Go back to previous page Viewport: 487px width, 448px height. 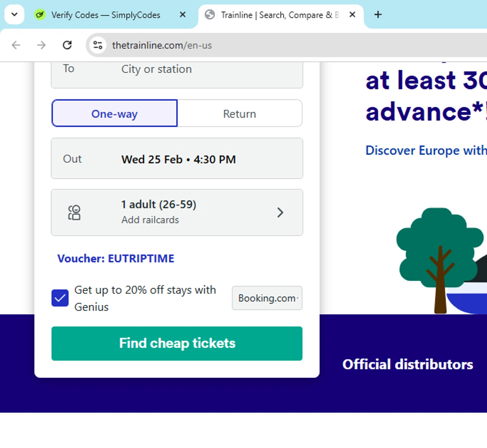16,45
